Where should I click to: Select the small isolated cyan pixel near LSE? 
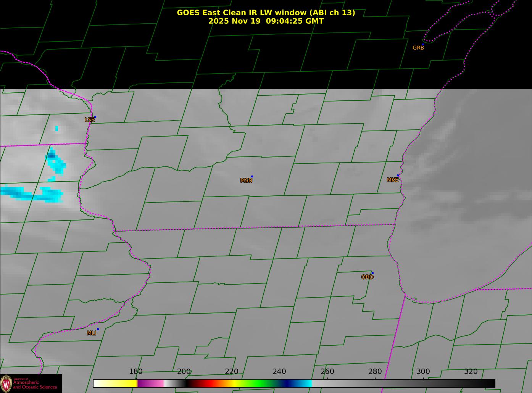[56, 129]
